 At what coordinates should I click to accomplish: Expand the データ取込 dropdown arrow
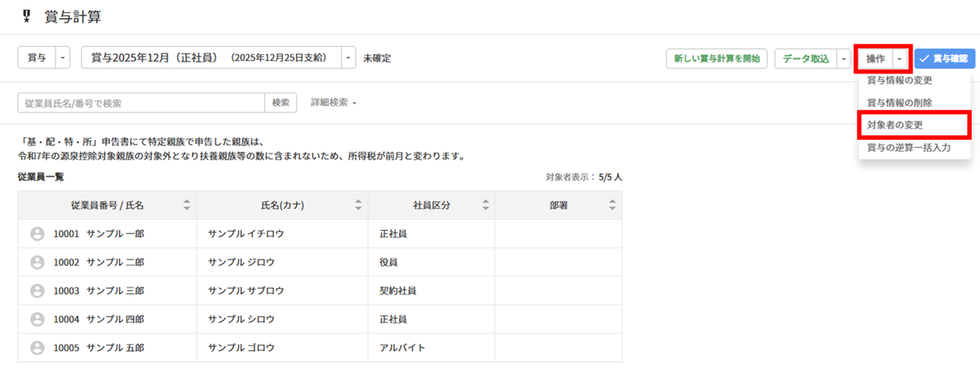point(844,59)
